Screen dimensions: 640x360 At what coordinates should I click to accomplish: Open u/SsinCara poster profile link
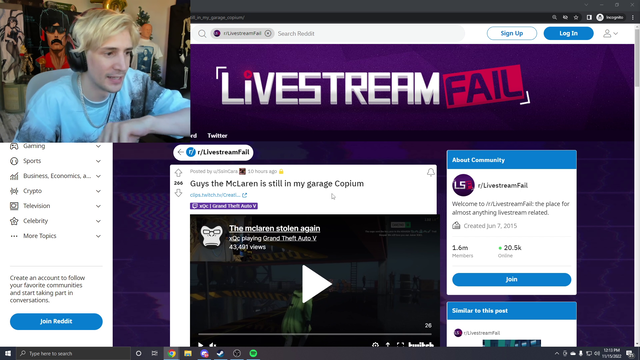(225, 171)
